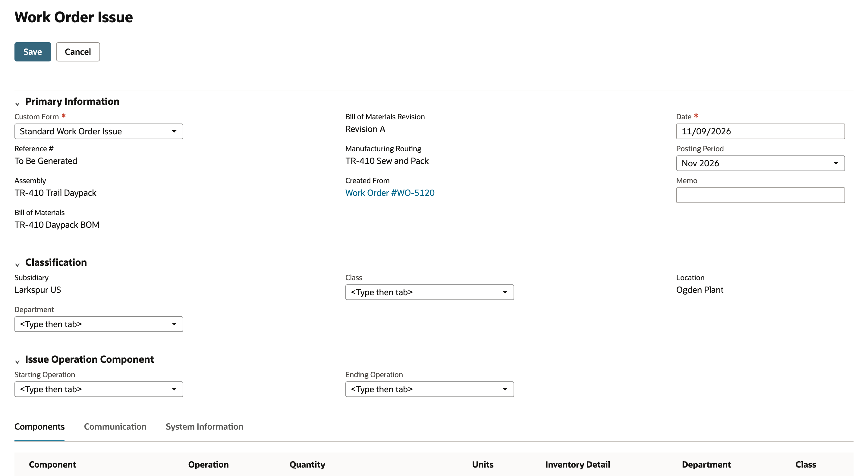Click the TR-410 Trail Daypack assembly value

tap(55, 193)
